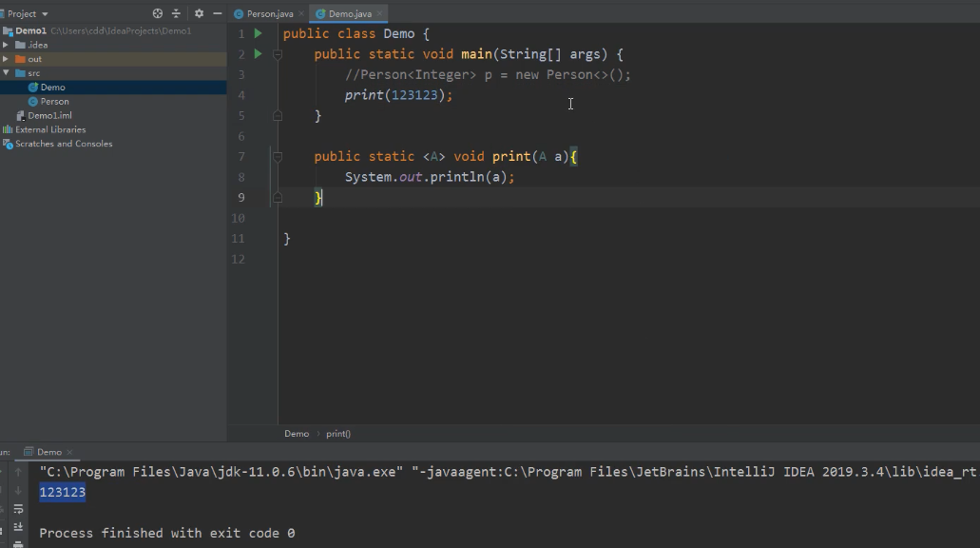Click the <A> void print signature line 7
The width and height of the screenshot is (980, 548).
445,157
